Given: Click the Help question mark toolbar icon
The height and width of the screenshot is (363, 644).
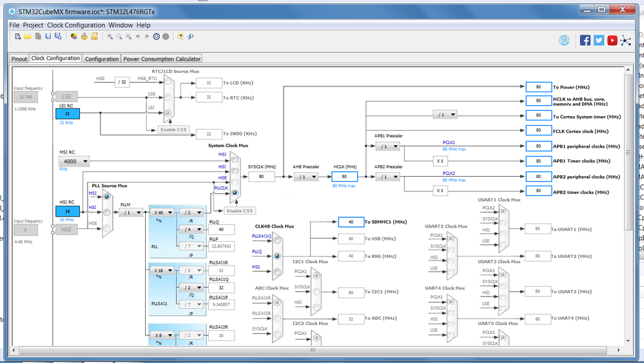Looking at the screenshot, I should [181, 37].
